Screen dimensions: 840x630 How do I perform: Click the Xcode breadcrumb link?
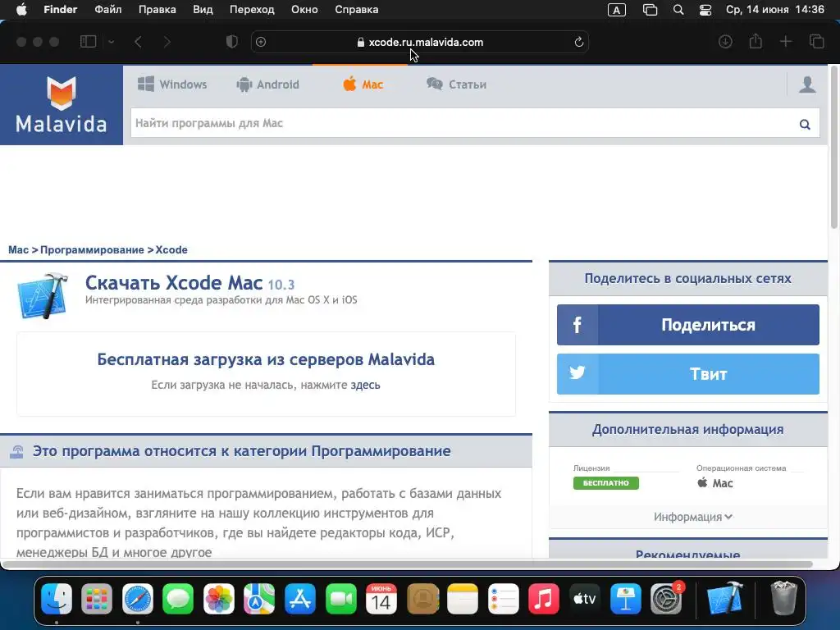[x=171, y=249]
